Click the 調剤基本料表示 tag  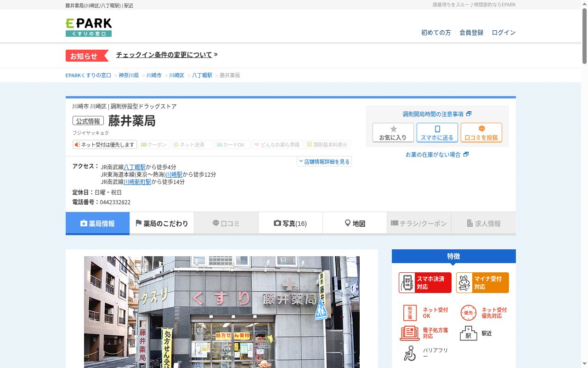(x=328, y=144)
